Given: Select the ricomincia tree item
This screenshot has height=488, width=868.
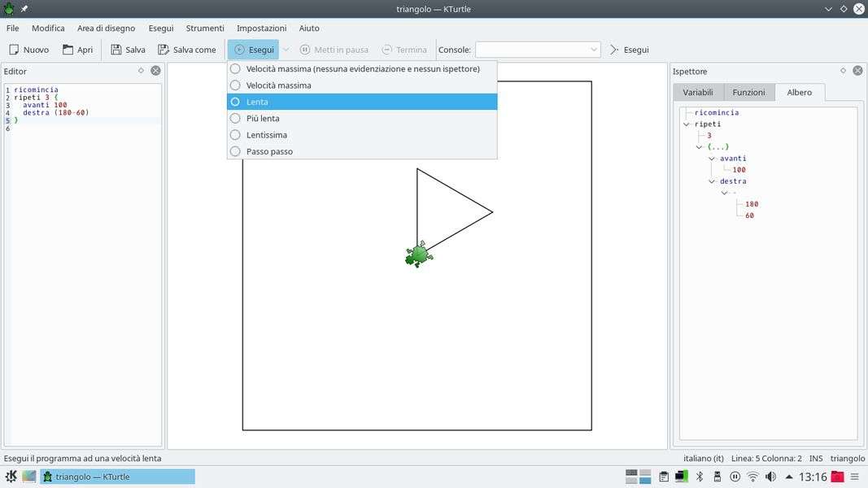Looking at the screenshot, I should pos(717,112).
